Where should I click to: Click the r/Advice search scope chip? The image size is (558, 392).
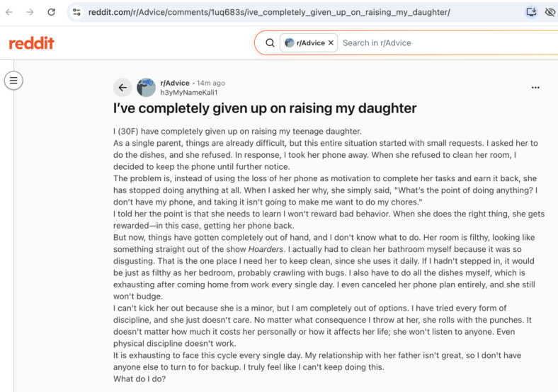305,43
